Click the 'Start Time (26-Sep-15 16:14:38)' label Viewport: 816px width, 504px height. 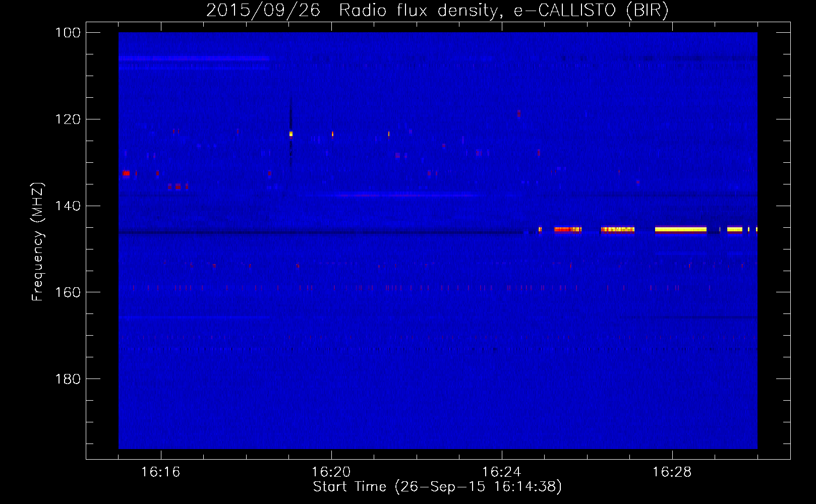coord(437,487)
